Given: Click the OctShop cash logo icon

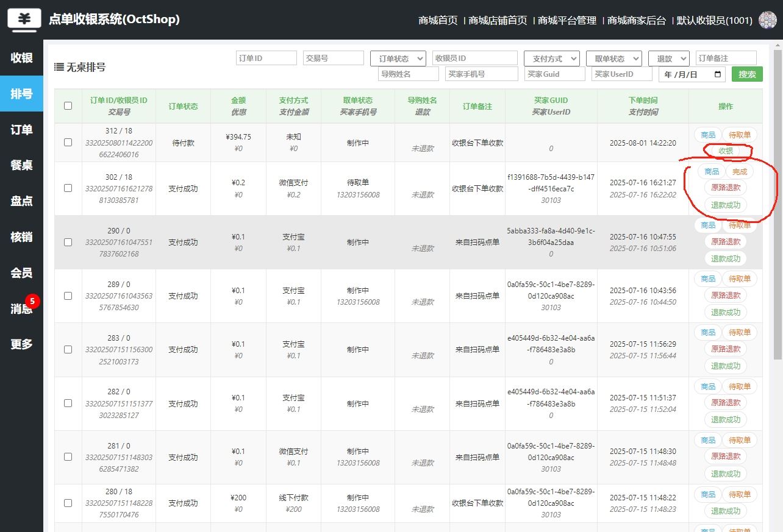Looking at the screenshot, I should point(24,19).
